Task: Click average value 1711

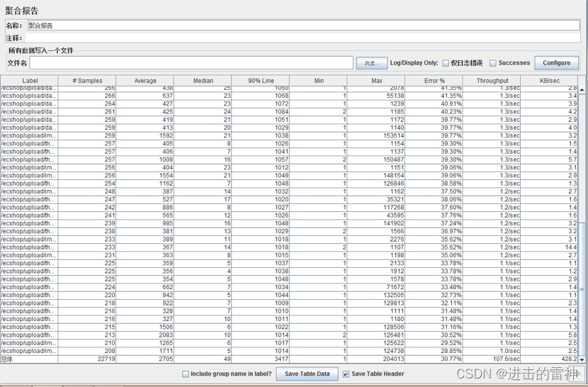Action: point(166,351)
